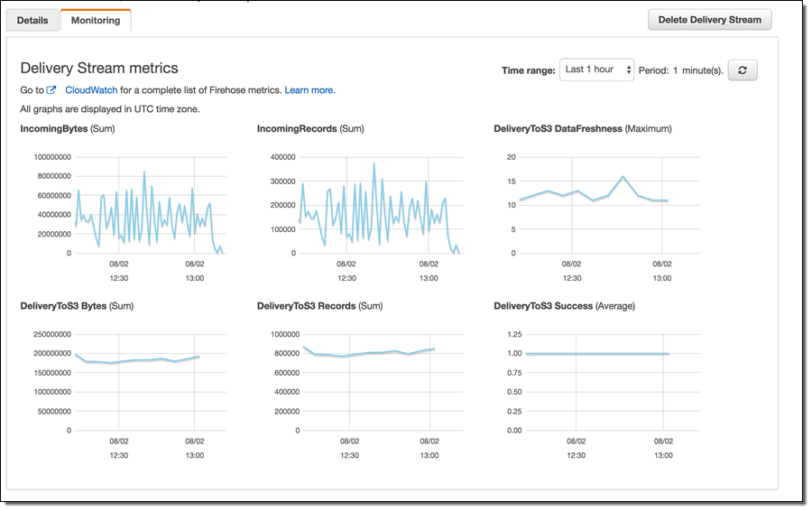The height and width of the screenshot is (511, 812).
Task: Click the DeliveryToS3 DataFreshness (Maximum) title
Action: tap(582, 129)
